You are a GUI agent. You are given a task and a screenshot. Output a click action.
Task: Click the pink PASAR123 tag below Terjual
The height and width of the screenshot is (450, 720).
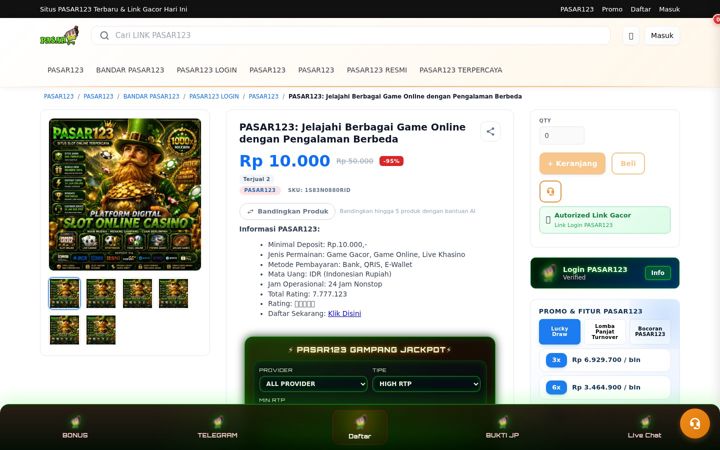(x=260, y=190)
